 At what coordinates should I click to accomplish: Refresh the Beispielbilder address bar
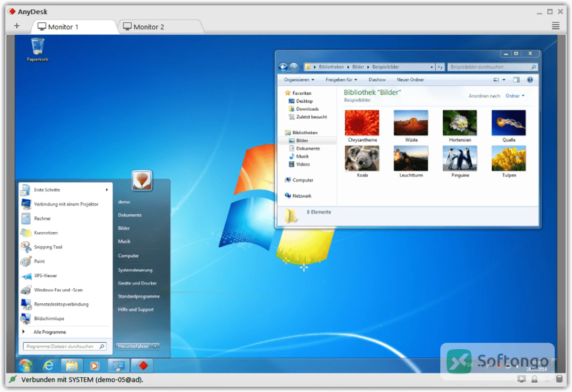click(440, 67)
